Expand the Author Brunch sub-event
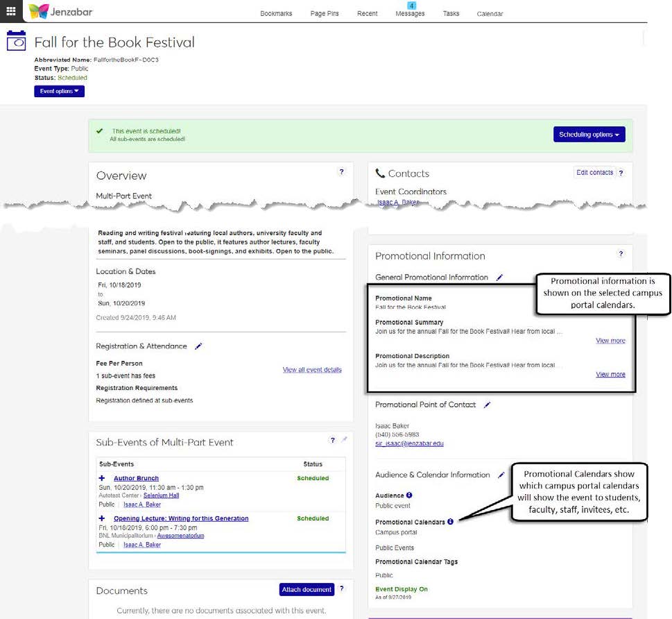672x619 pixels. pyautogui.click(x=102, y=478)
